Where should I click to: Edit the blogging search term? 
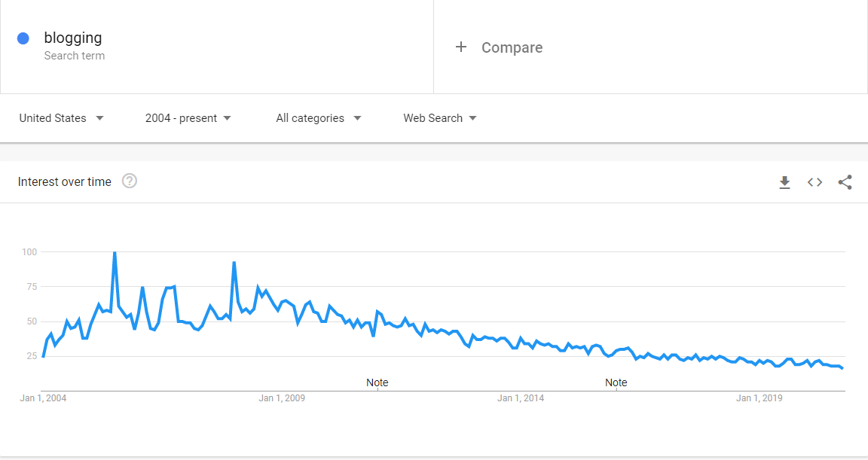click(73, 38)
